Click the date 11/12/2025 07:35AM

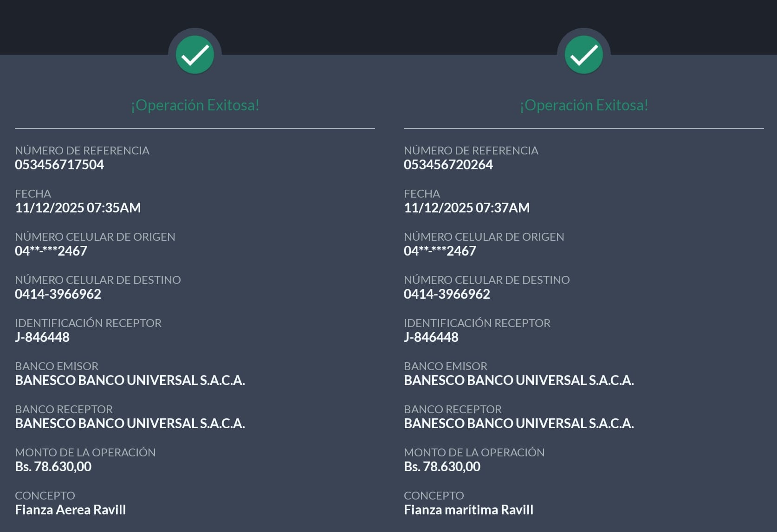(78, 208)
